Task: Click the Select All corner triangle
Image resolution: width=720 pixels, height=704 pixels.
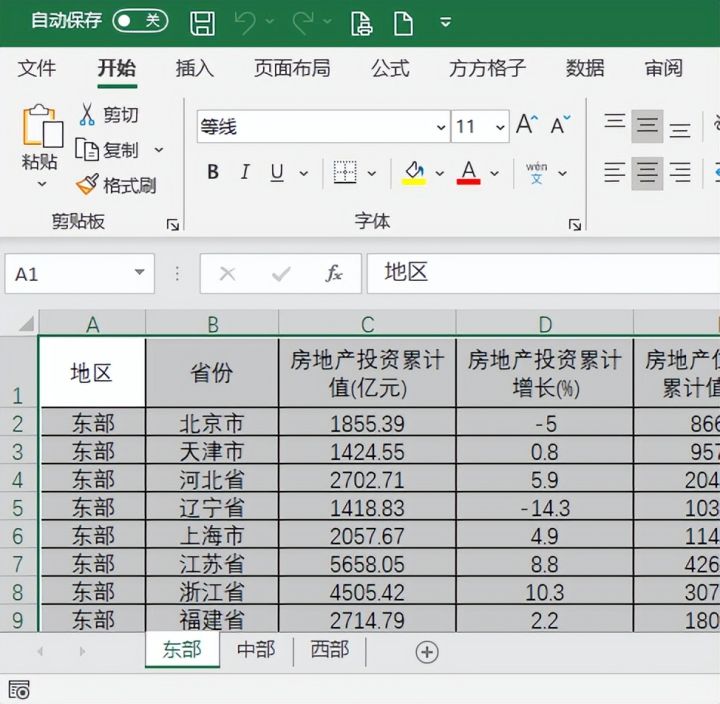Action: pos(27,323)
